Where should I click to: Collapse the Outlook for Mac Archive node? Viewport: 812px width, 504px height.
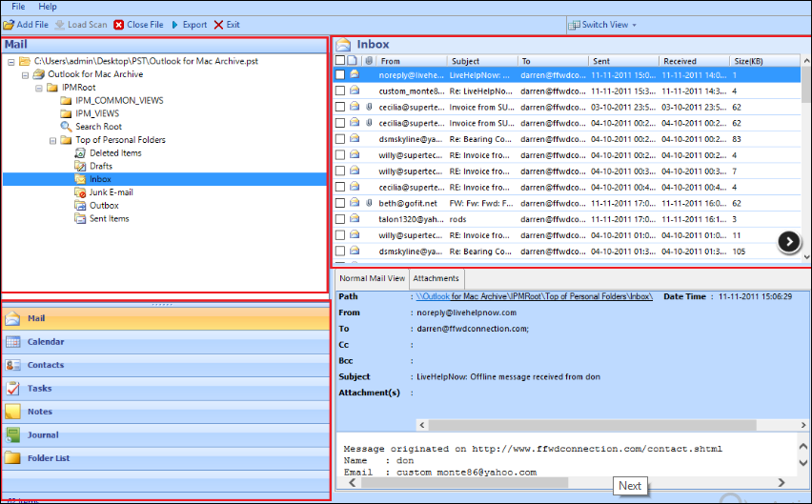25,75
